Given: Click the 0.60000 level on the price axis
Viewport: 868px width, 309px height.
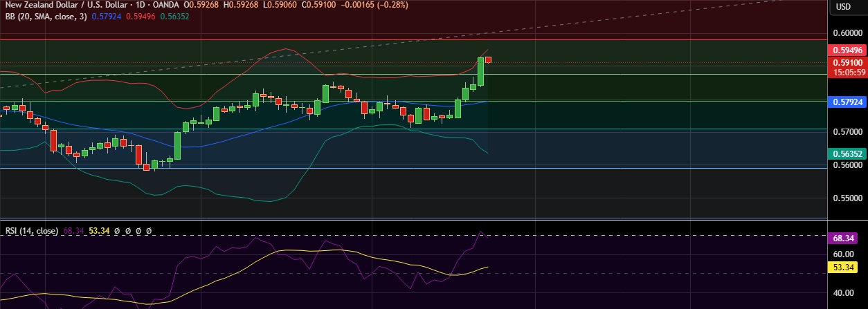Looking at the screenshot, I should (x=847, y=32).
